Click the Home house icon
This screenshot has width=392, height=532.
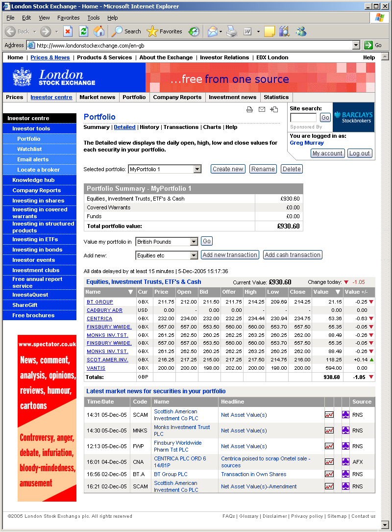[x=99, y=31]
